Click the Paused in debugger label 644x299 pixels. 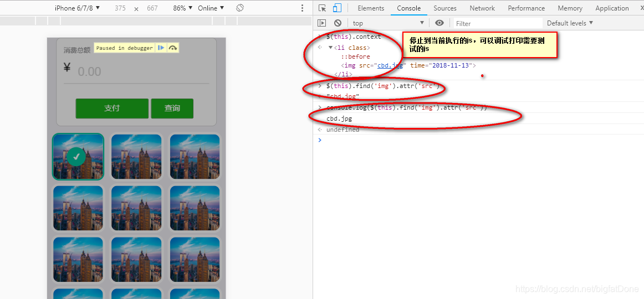coord(125,48)
